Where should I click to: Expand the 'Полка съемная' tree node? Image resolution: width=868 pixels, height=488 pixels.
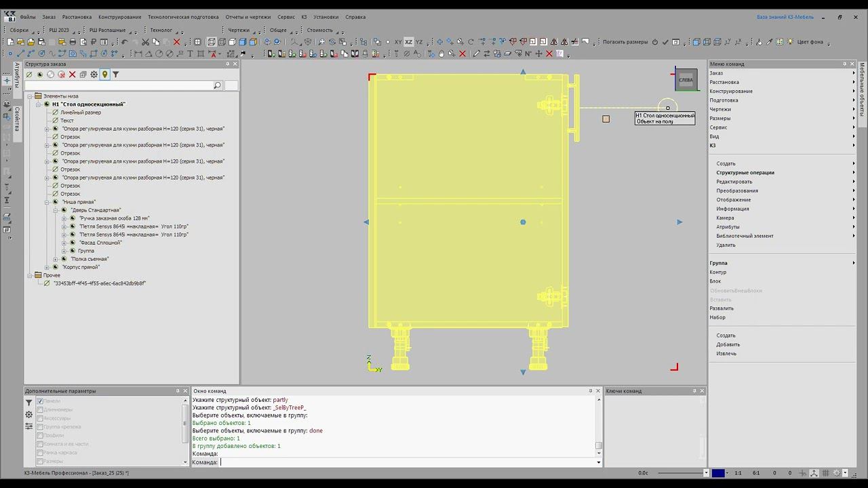[56, 259]
